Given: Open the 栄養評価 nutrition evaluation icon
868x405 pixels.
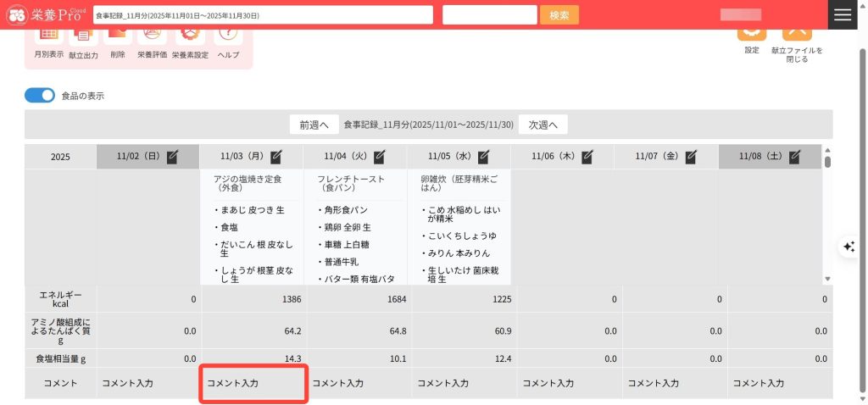Looking at the screenshot, I should (152, 36).
